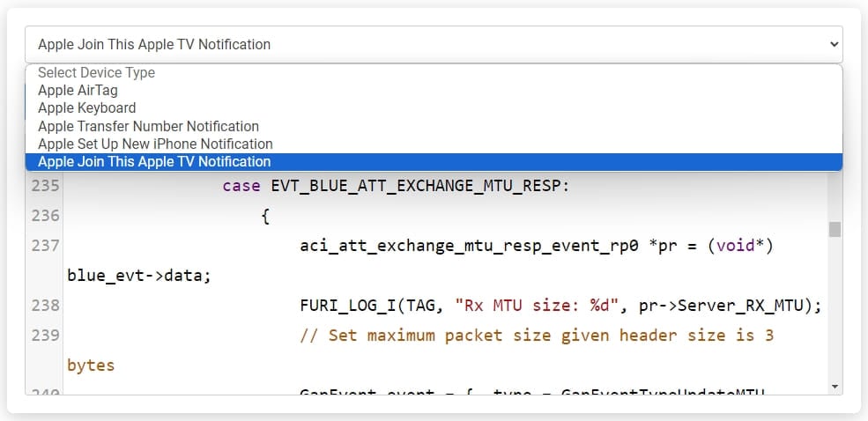The width and height of the screenshot is (868, 421).
Task: Click the 'case' keyword on line 235
Action: (x=241, y=187)
